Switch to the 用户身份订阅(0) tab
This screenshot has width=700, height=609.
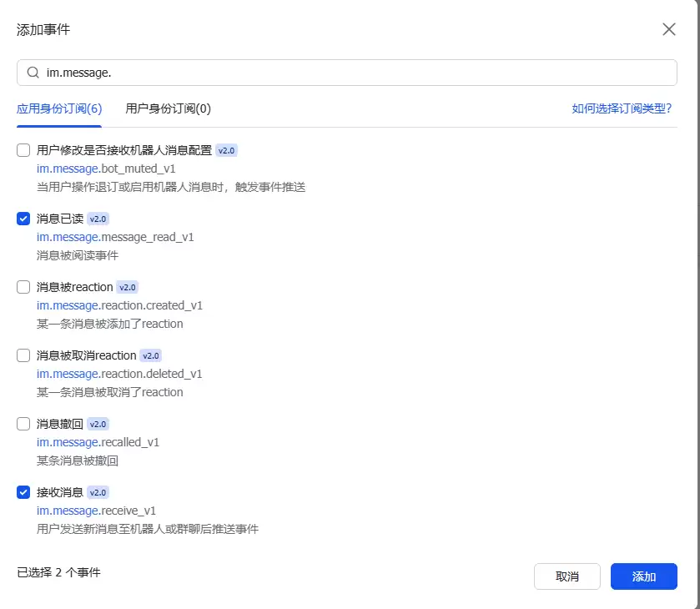click(x=168, y=108)
